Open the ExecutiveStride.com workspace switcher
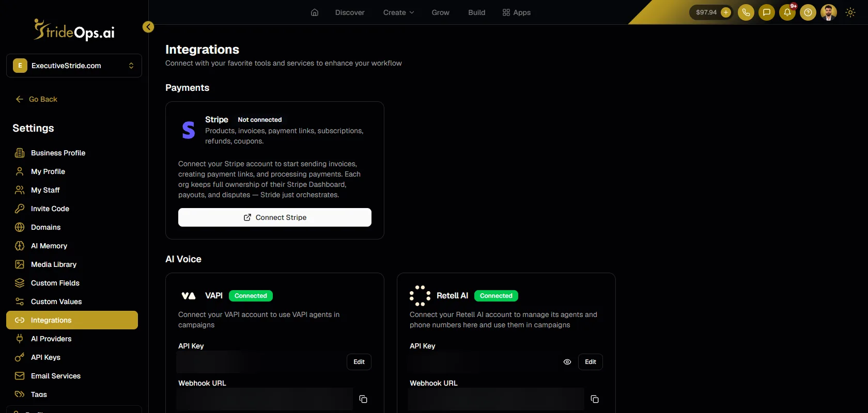Image resolution: width=868 pixels, height=413 pixels. click(x=74, y=66)
